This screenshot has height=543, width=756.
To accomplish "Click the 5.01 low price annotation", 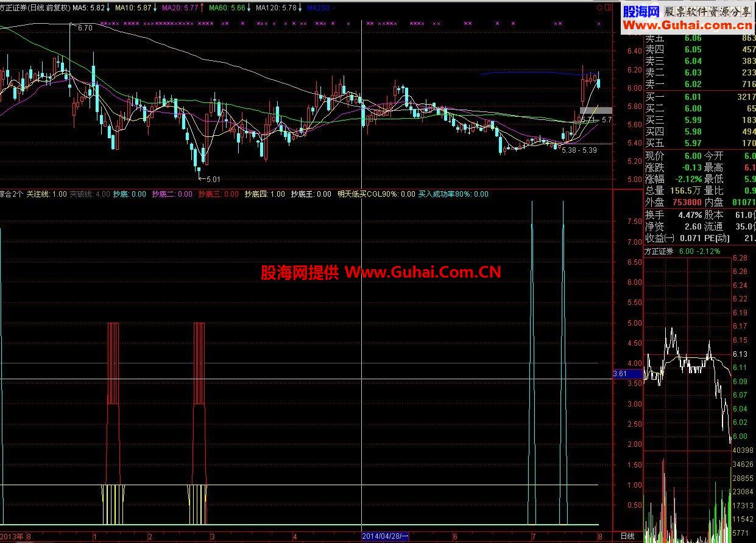I will tap(213, 180).
